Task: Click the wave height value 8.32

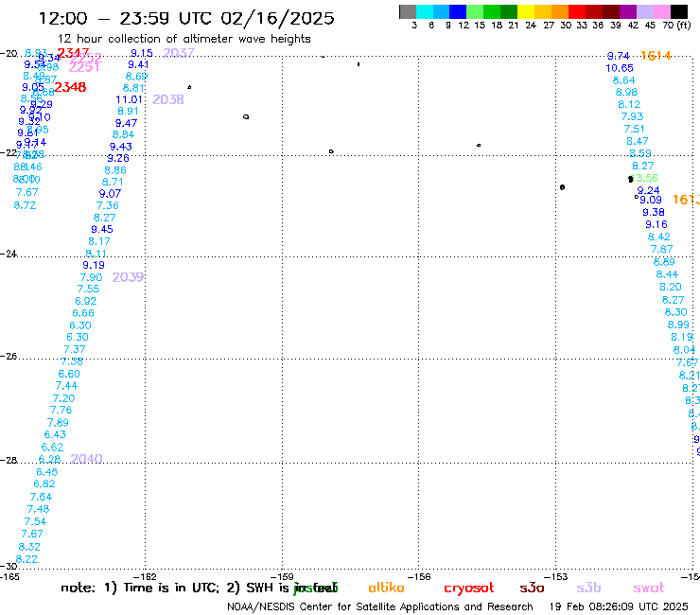Action: (x=29, y=547)
